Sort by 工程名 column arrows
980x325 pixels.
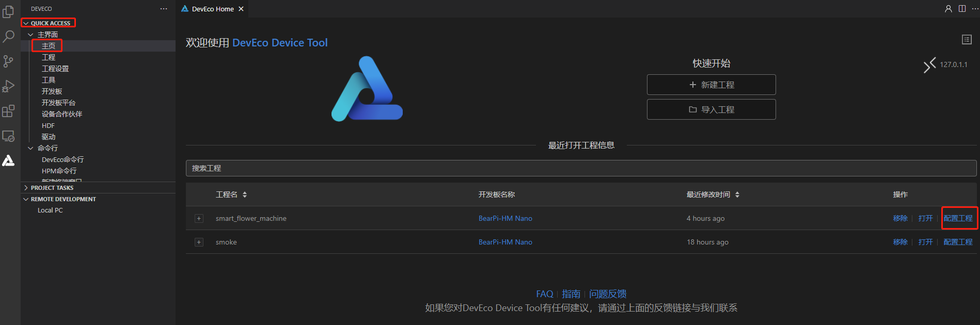click(245, 194)
